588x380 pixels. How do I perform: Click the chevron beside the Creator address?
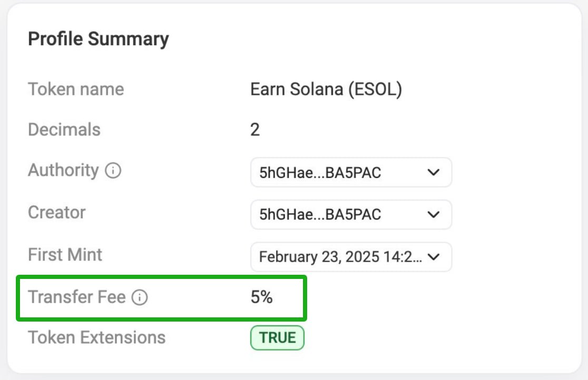433,215
